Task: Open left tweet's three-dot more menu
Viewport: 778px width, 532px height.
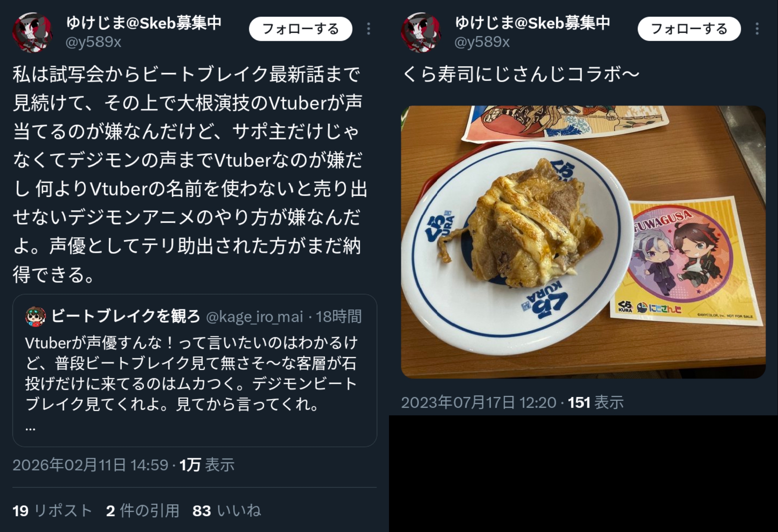Action: [368, 29]
